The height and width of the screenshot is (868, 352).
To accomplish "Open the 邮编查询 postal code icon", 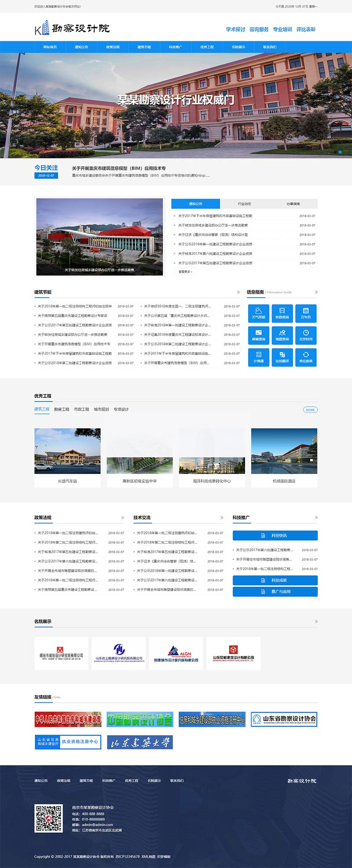I will point(259,335).
